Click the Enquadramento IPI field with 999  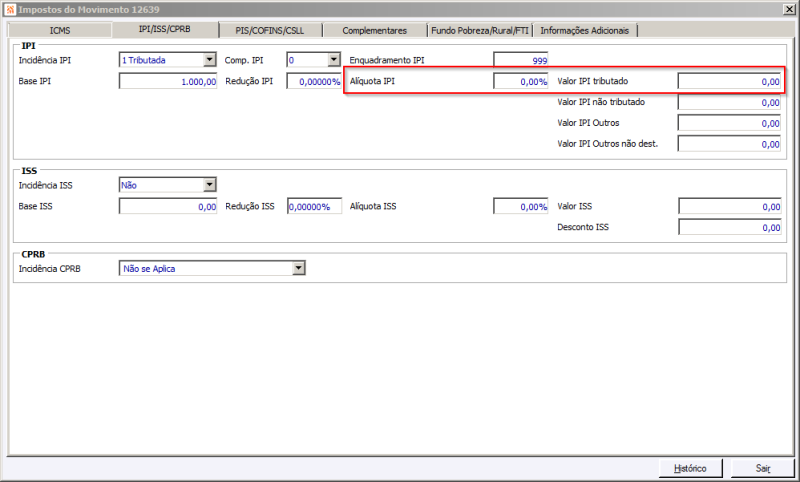[520, 60]
